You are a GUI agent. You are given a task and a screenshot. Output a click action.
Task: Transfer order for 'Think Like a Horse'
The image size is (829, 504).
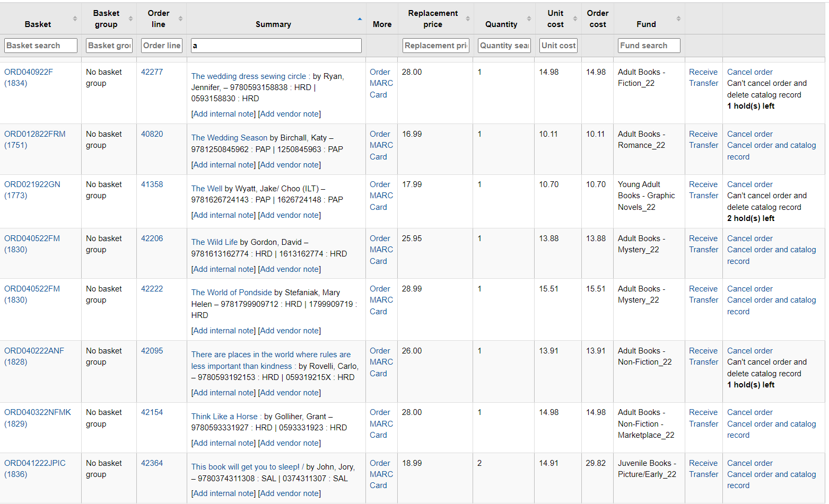coord(703,424)
